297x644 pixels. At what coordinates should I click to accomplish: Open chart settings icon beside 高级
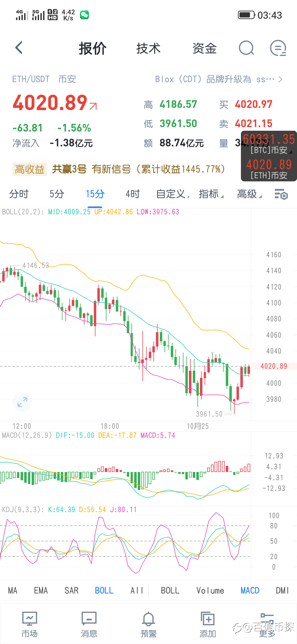click(x=281, y=194)
